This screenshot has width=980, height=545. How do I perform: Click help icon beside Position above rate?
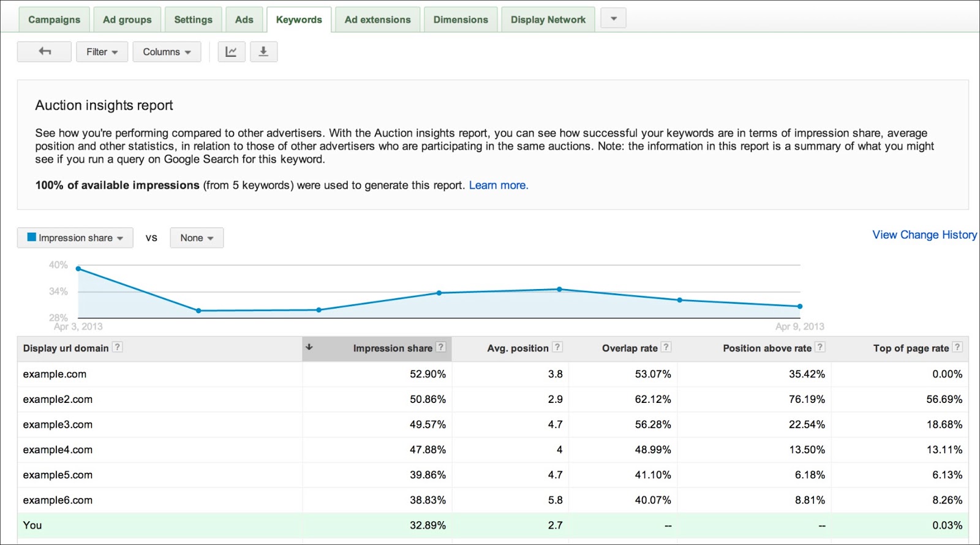(x=820, y=347)
